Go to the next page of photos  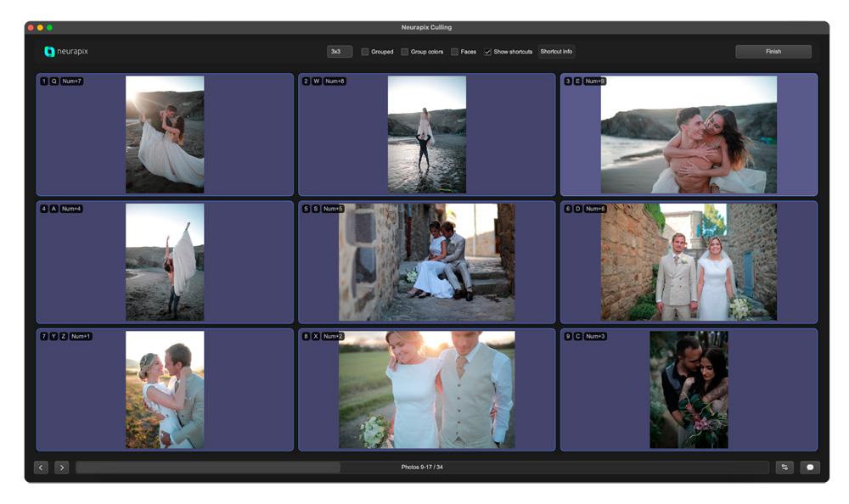point(62,468)
